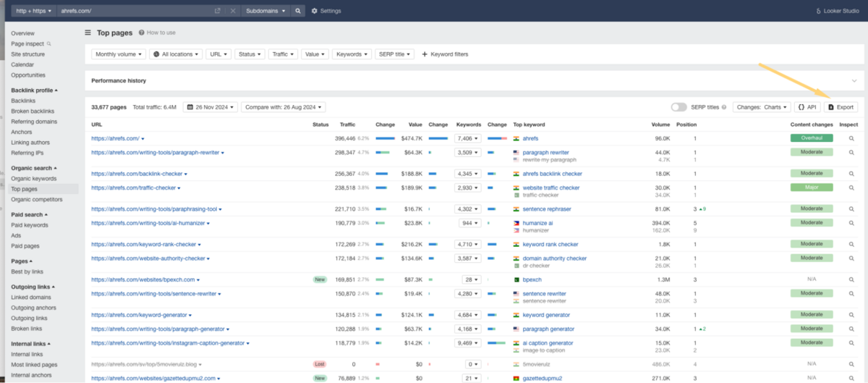Open the http + https protocol dropdown
This screenshot has height=383, width=868.
(35, 11)
